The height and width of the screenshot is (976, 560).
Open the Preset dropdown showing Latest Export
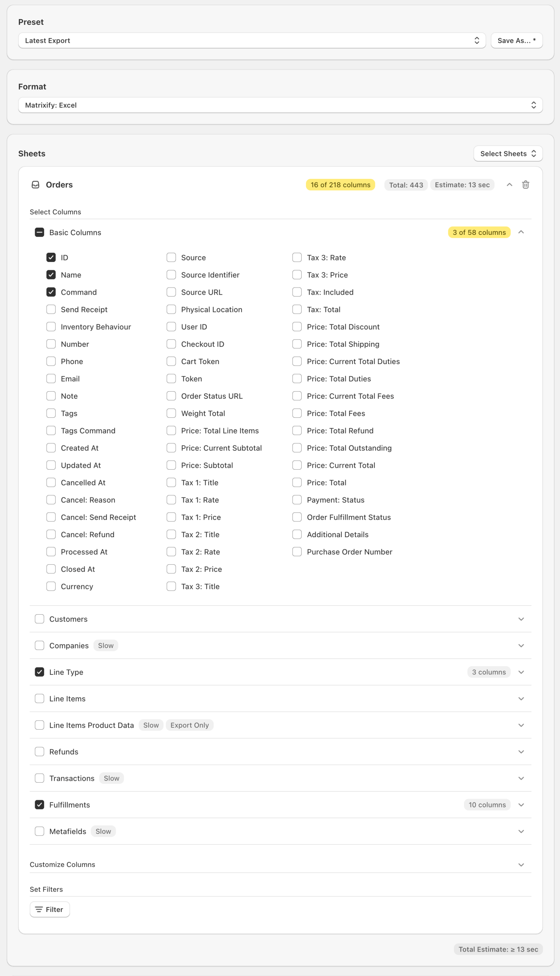tap(251, 40)
